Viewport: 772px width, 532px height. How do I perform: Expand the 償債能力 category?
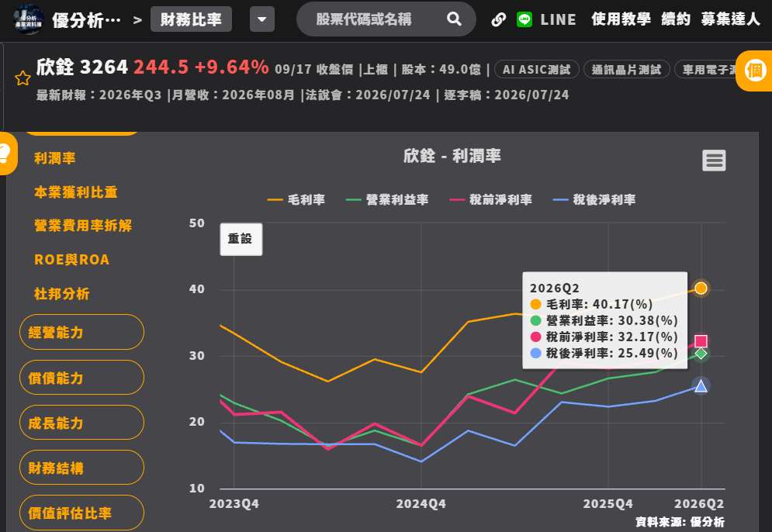[81, 378]
